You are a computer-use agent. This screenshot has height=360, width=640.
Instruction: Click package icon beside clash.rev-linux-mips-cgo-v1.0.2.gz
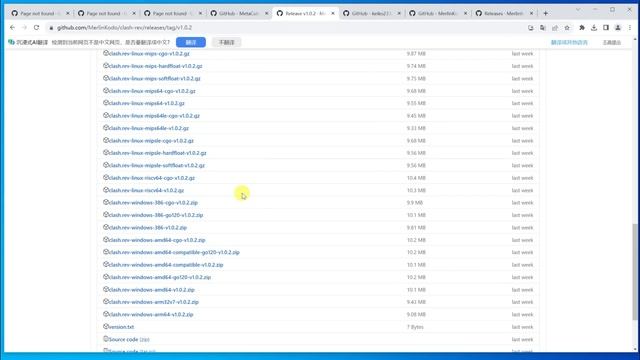click(x=106, y=53)
